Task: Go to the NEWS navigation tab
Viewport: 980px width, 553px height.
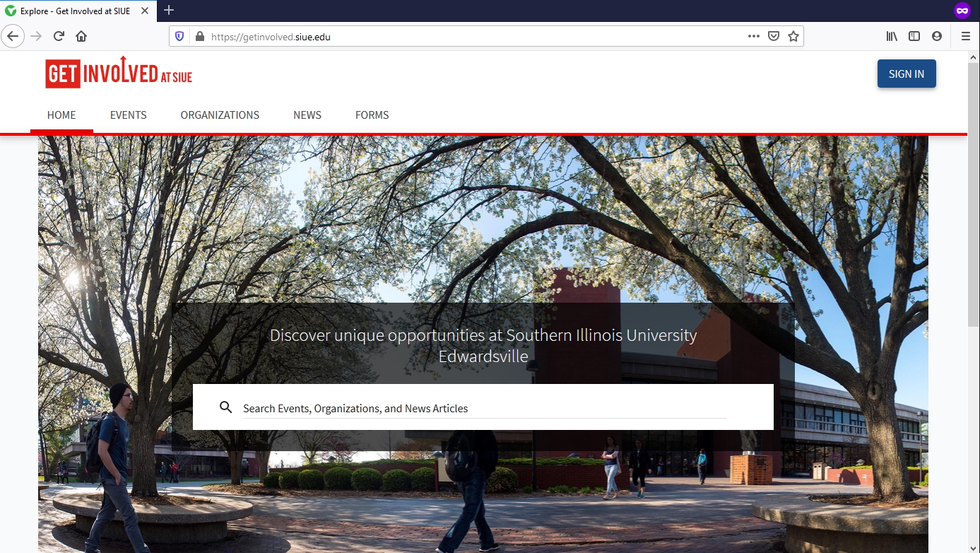Action: tap(307, 115)
